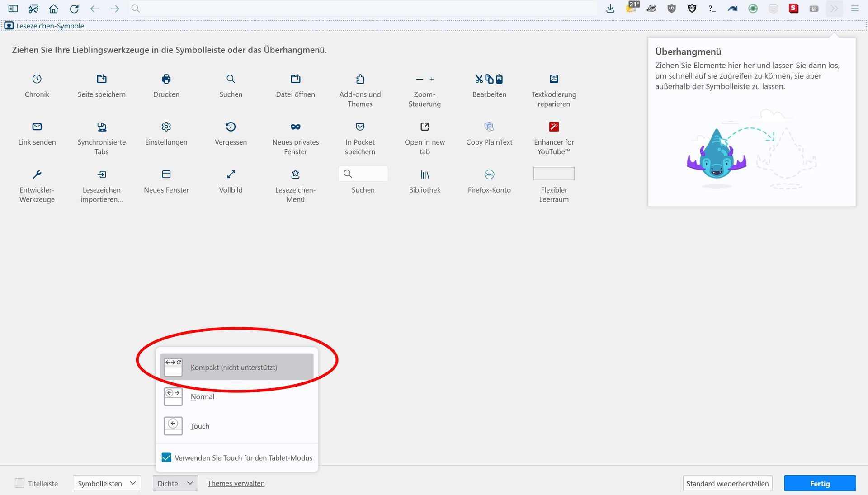Click the Add-ons und Themes puzzle icon
This screenshot has height=495, width=868.
360,79
